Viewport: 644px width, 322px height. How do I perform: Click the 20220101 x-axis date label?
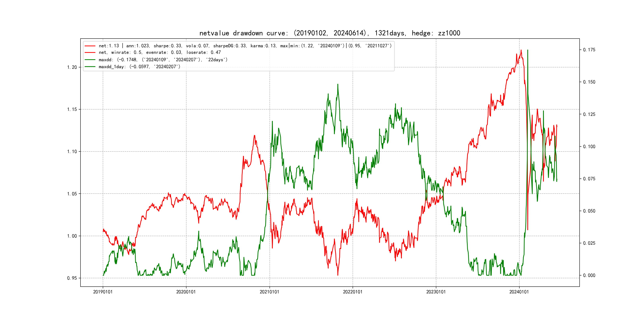pyautogui.click(x=352, y=292)
